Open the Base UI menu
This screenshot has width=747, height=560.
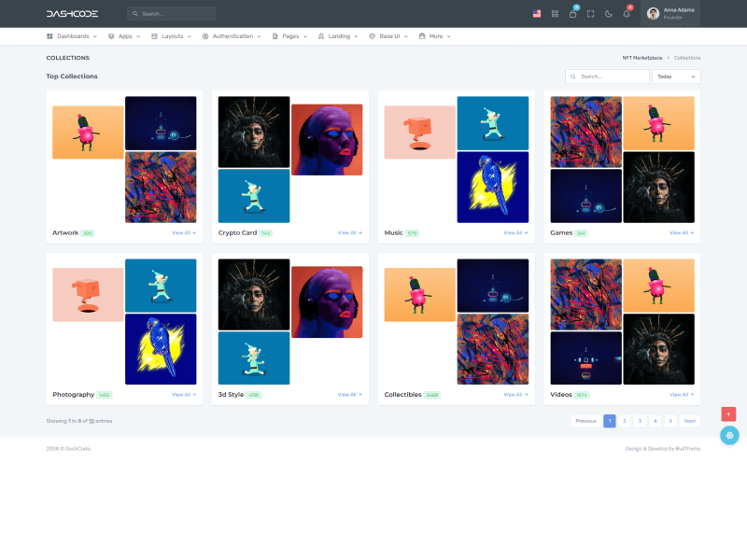[388, 36]
